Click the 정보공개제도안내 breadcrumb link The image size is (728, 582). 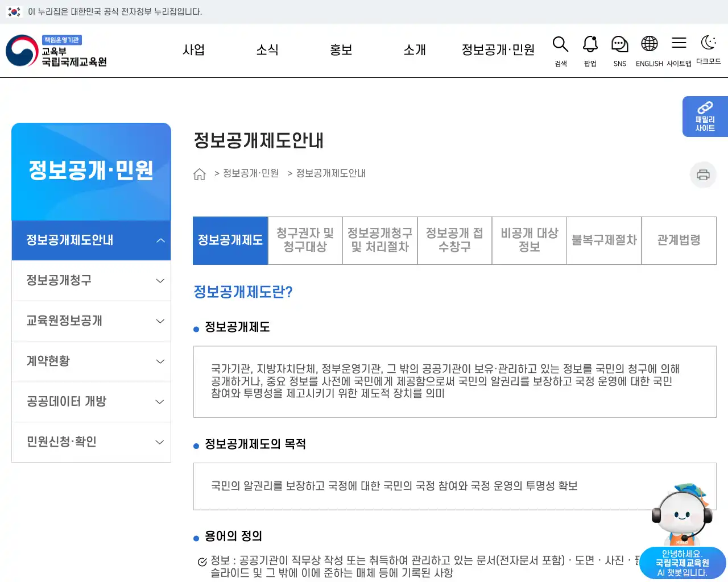click(x=331, y=173)
